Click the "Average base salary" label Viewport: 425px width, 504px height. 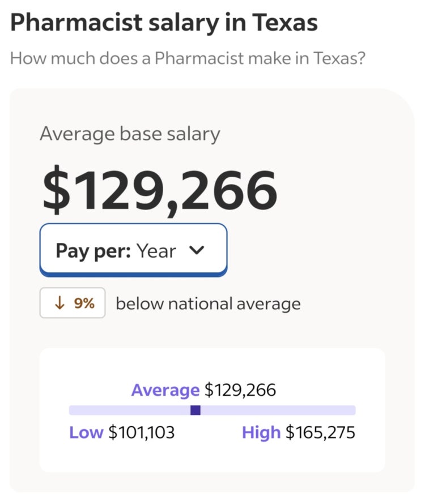[130, 134]
